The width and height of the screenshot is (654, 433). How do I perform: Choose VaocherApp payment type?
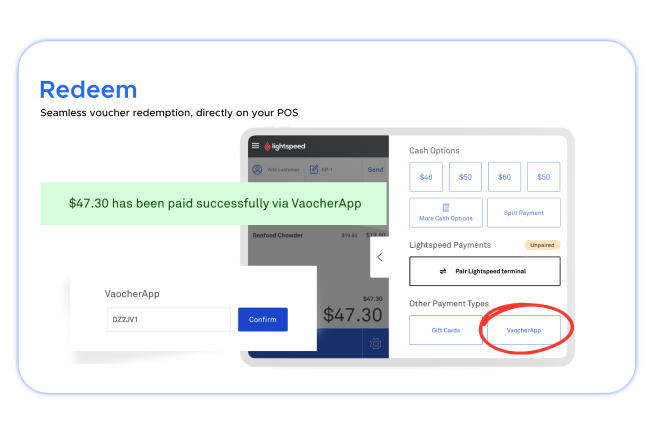524,330
